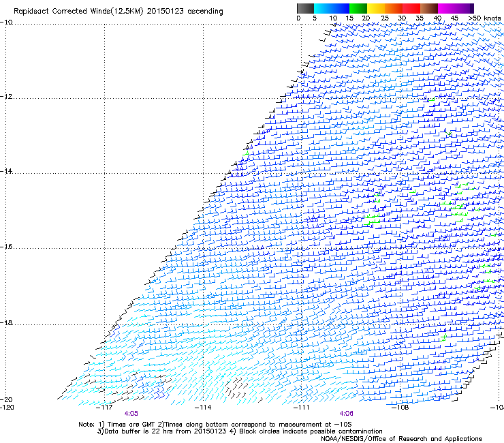Click the red 30-35 knots color segment
Viewport: 504px width, 443px height.
[411, 8]
